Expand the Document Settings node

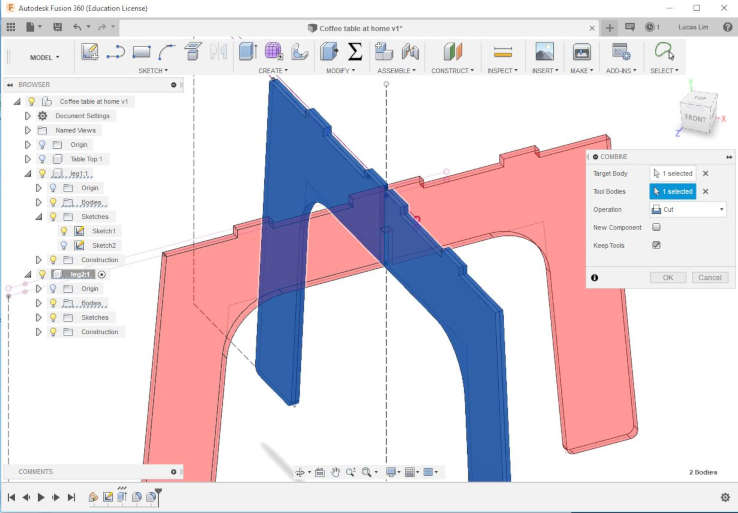pyautogui.click(x=27, y=116)
